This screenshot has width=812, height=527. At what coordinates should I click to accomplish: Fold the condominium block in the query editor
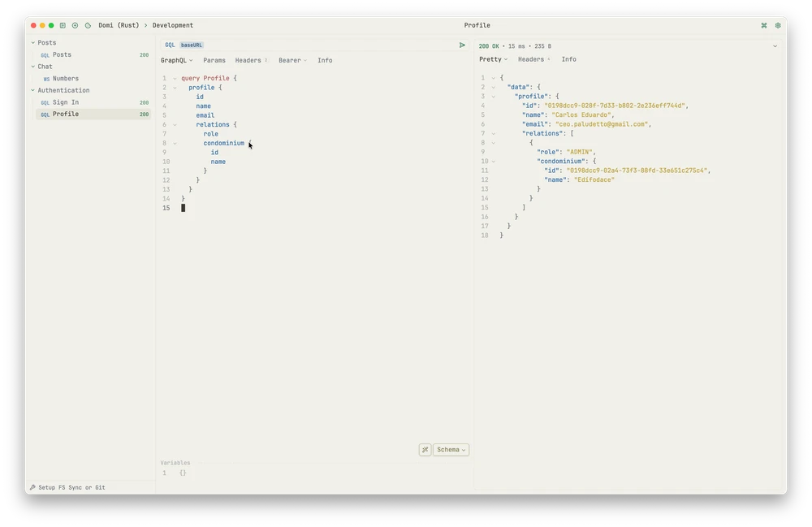click(x=175, y=144)
